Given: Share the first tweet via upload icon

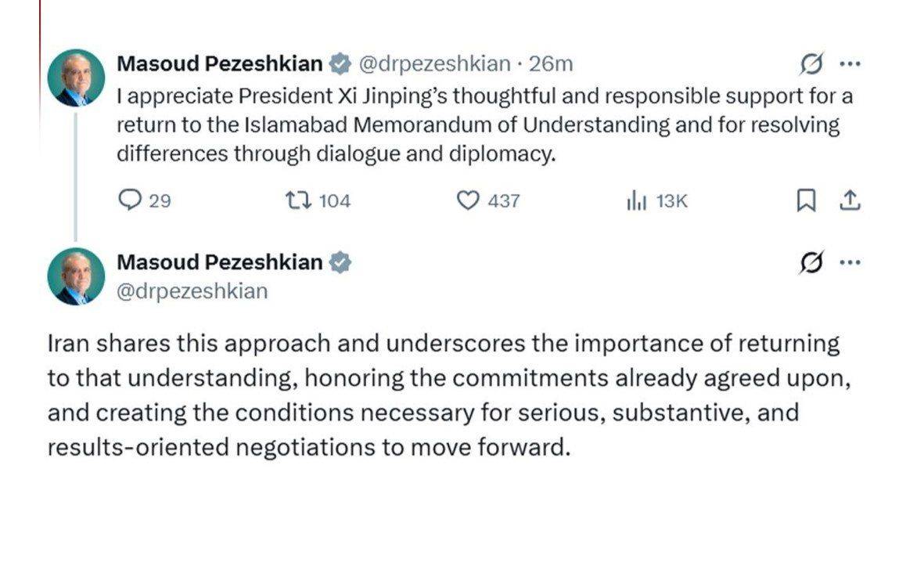Looking at the screenshot, I should pos(850,200).
